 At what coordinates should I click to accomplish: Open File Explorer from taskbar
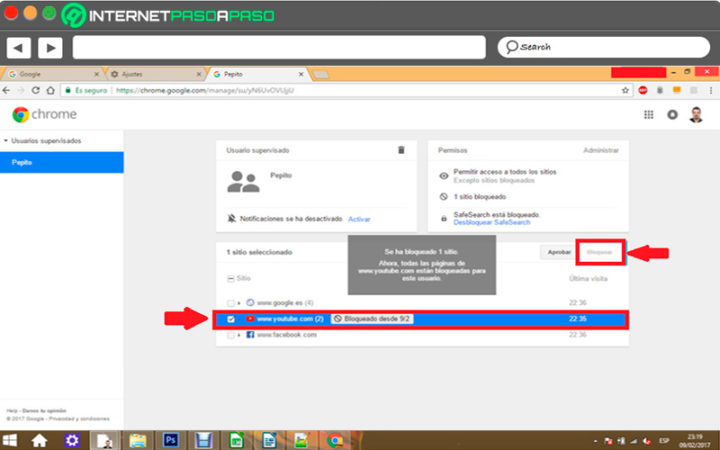point(137,440)
